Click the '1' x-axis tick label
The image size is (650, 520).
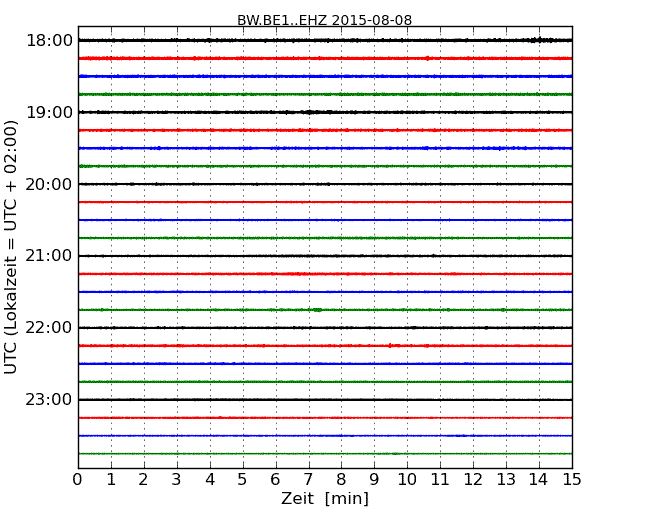(x=111, y=480)
